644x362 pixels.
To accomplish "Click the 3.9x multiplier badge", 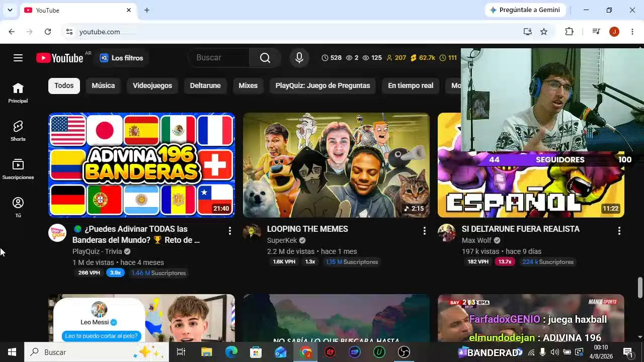I will 115,273.
